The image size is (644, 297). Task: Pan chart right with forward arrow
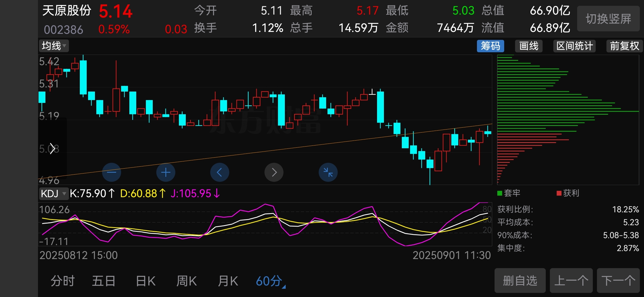274,172
